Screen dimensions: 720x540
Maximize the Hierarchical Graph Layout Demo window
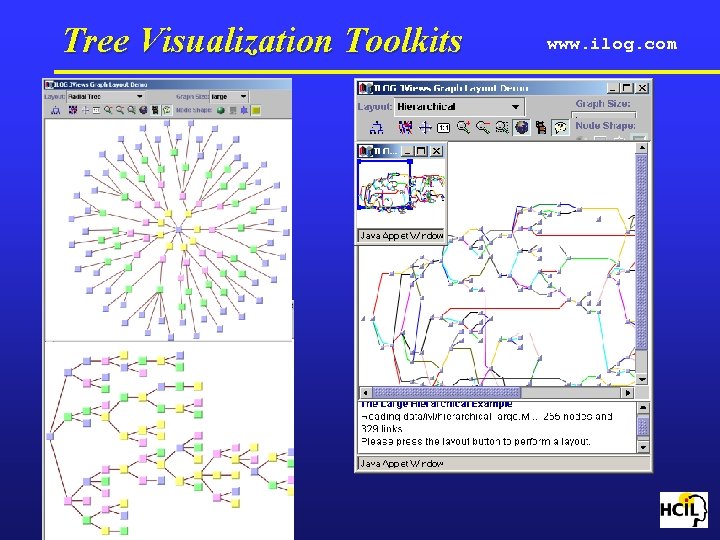627,88
